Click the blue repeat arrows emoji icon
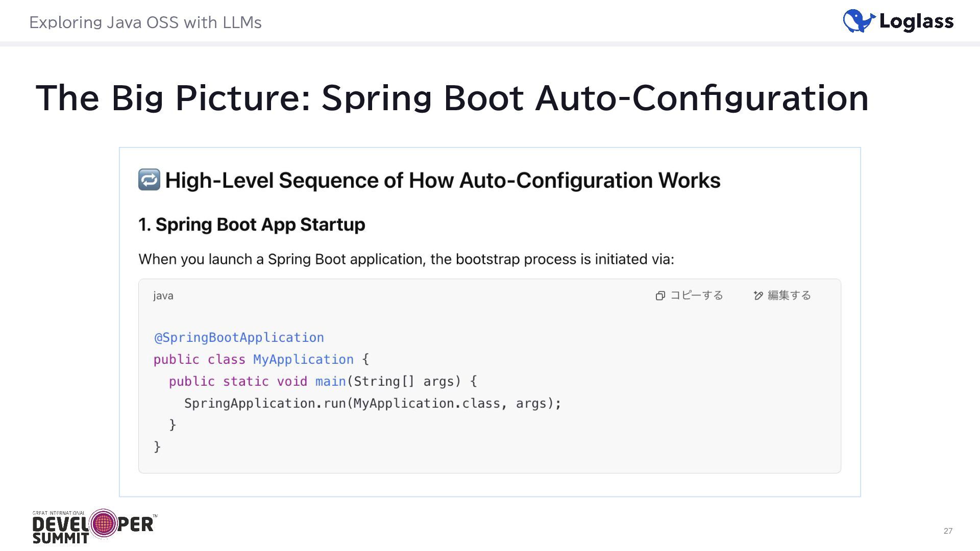980x551 pixels. point(149,180)
